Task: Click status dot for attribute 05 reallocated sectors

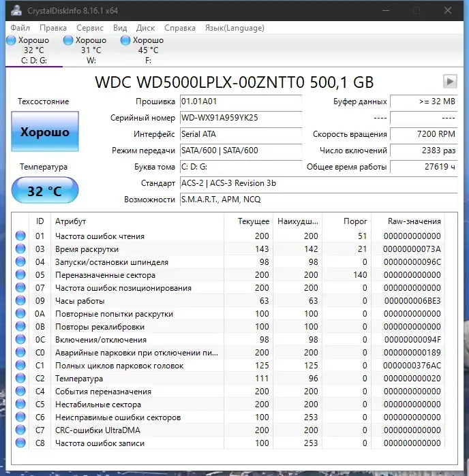Action: [x=20, y=274]
